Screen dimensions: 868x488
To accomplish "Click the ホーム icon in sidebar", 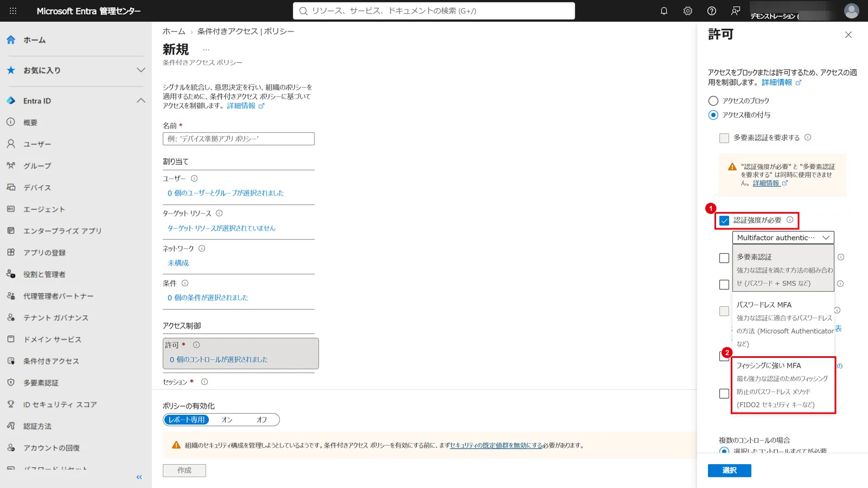I will (x=11, y=40).
